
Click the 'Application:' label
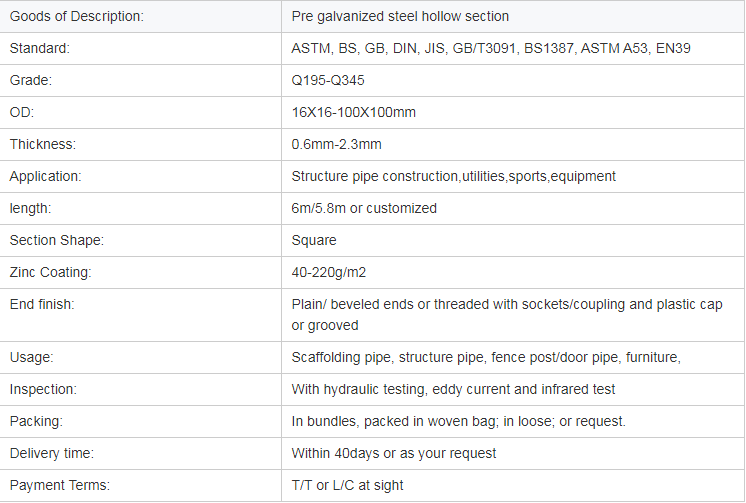(45, 176)
